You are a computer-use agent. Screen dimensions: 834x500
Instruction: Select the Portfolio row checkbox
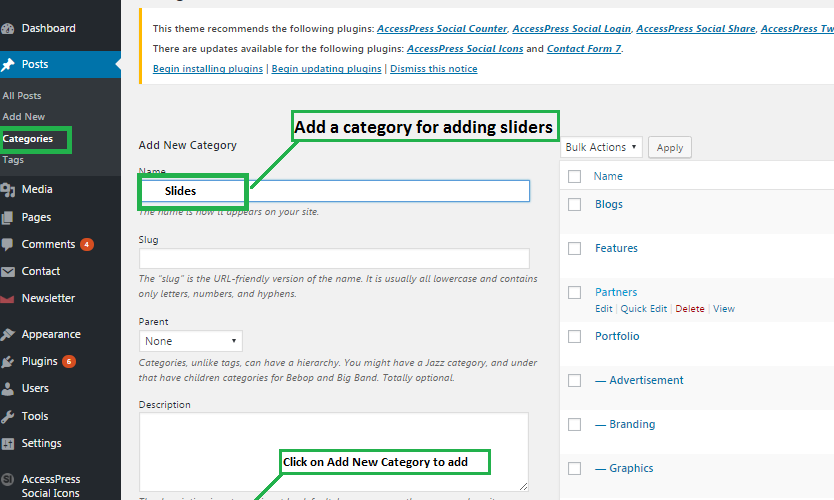click(574, 336)
